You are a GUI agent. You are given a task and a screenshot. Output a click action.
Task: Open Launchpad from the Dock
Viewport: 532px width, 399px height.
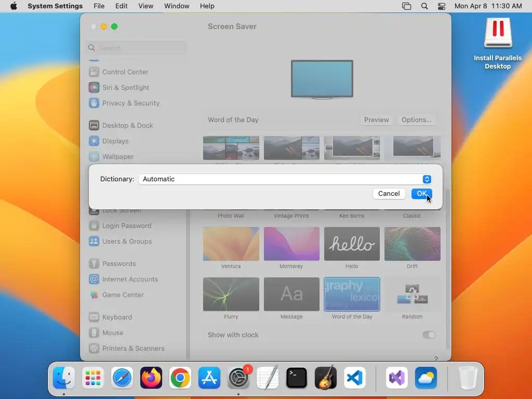point(93,378)
